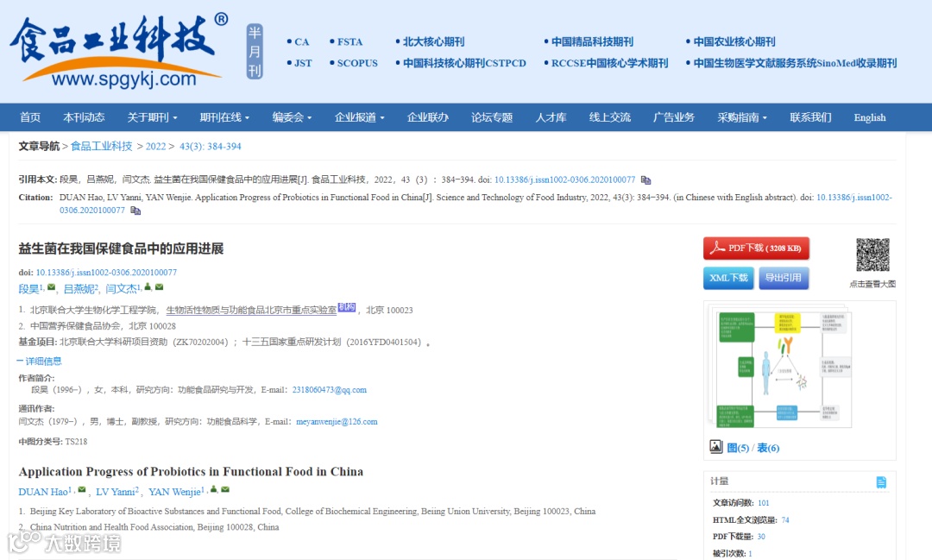
Task: Click email icon next to DUAN Hao
Action: click(x=82, y=490)
